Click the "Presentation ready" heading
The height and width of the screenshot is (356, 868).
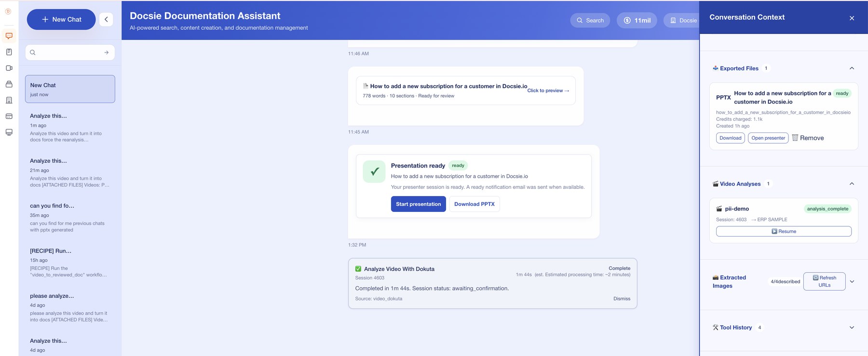point(418,166)
